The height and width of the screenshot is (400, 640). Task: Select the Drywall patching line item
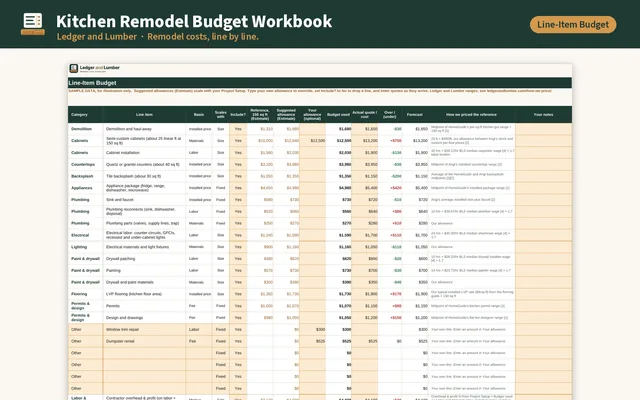144,259
